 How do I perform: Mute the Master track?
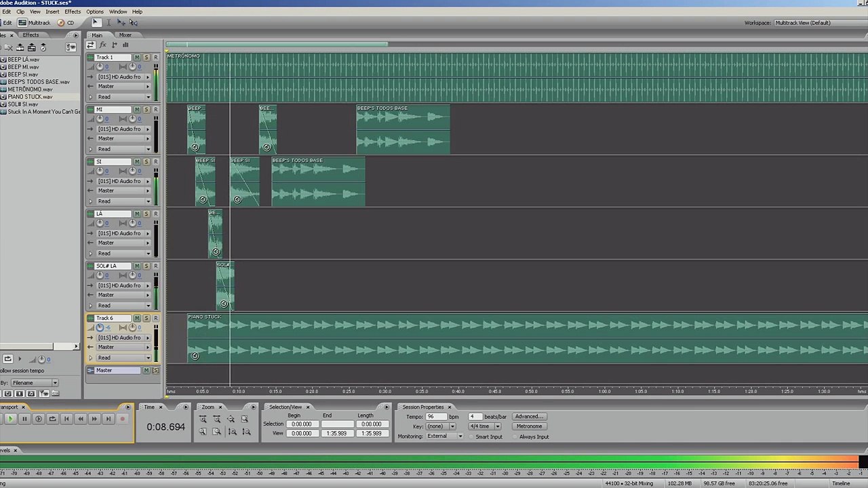point(147,371)
